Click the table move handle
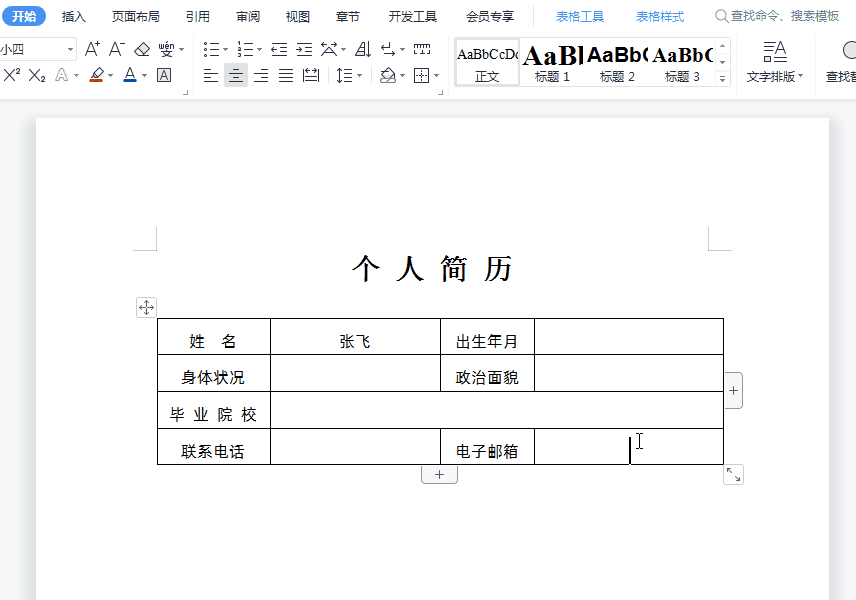 point(146,307)
